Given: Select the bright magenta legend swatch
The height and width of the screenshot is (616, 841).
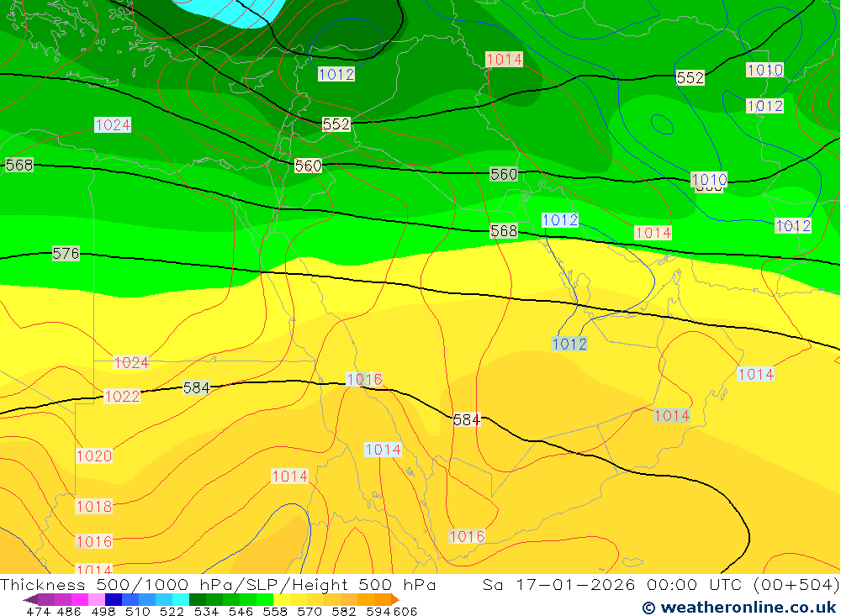Looking at the screenshot, I should (x=80, y=599).
